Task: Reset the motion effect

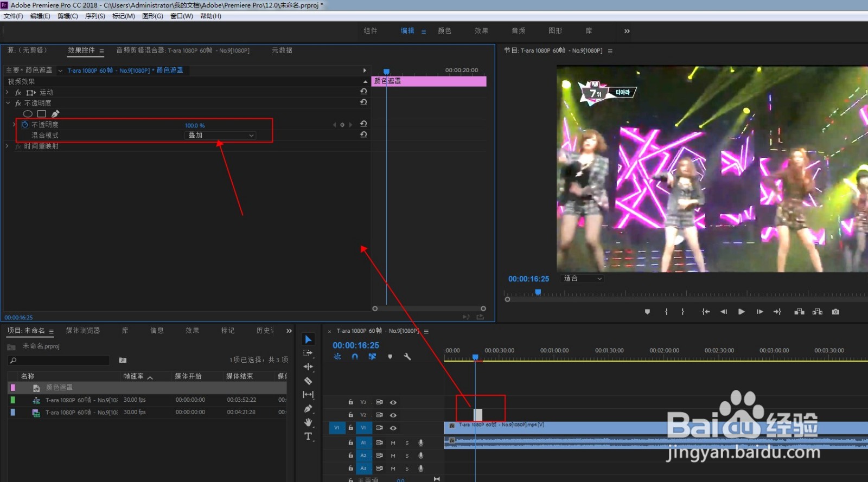Action: [363, 92]
